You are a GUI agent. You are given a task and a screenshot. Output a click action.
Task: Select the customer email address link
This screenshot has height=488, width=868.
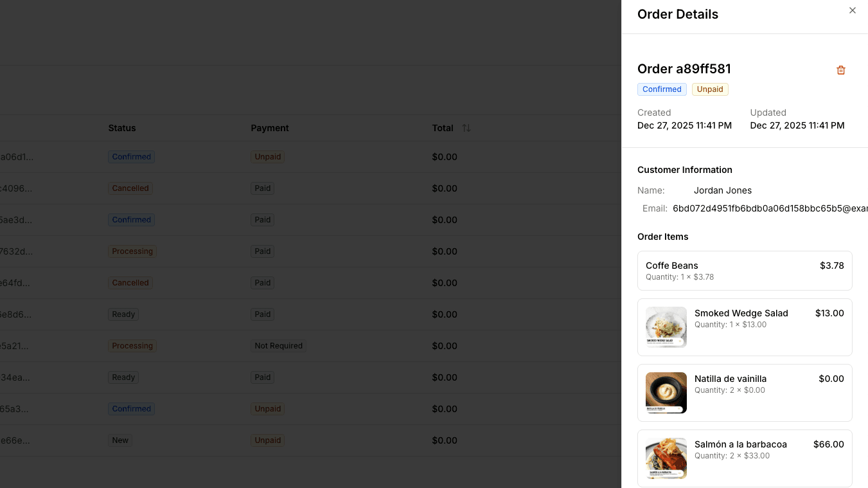click(769, 208)
